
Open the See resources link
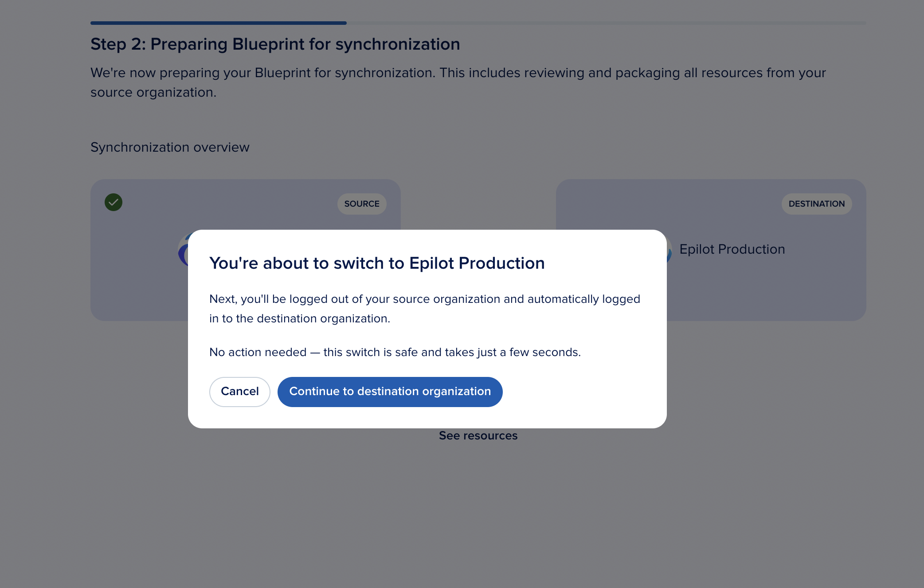click(478, 436)
